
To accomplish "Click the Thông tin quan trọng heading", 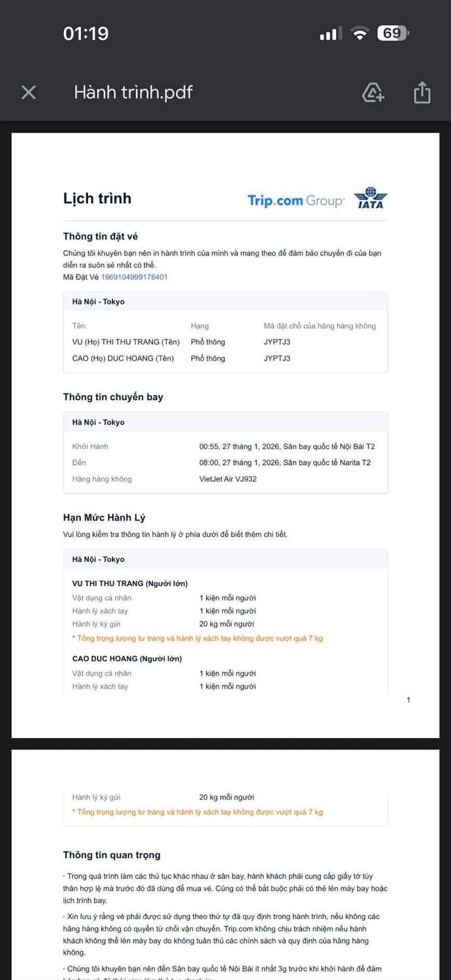I will point(112,855).
